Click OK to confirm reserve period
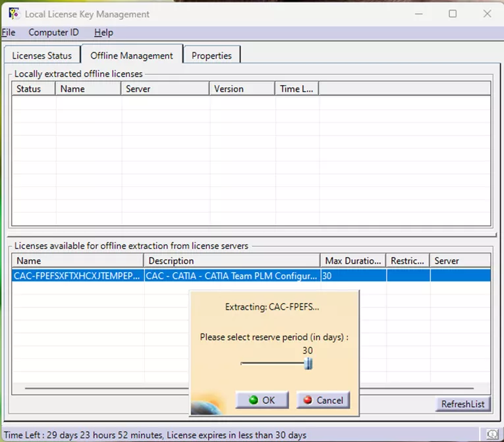 (x=262, y=400)
